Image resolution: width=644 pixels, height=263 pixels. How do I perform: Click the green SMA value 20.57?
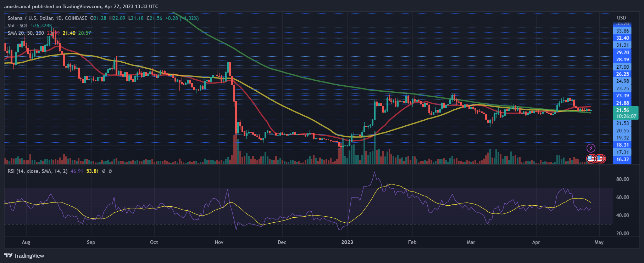pos(84,33)
